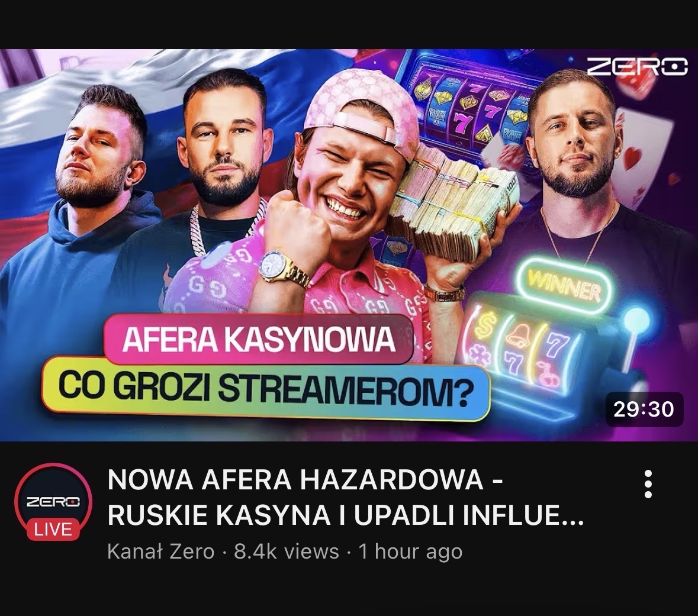
Task: Click the ZERO logo watermark in thumbnail
Action: tap(637, 67)
